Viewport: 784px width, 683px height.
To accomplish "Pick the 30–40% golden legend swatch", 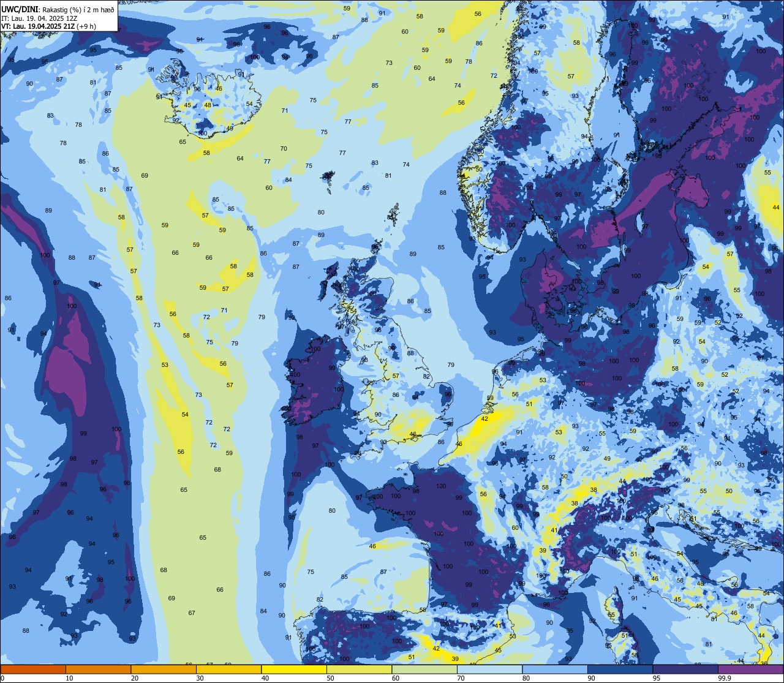I will tap(228, 669).
